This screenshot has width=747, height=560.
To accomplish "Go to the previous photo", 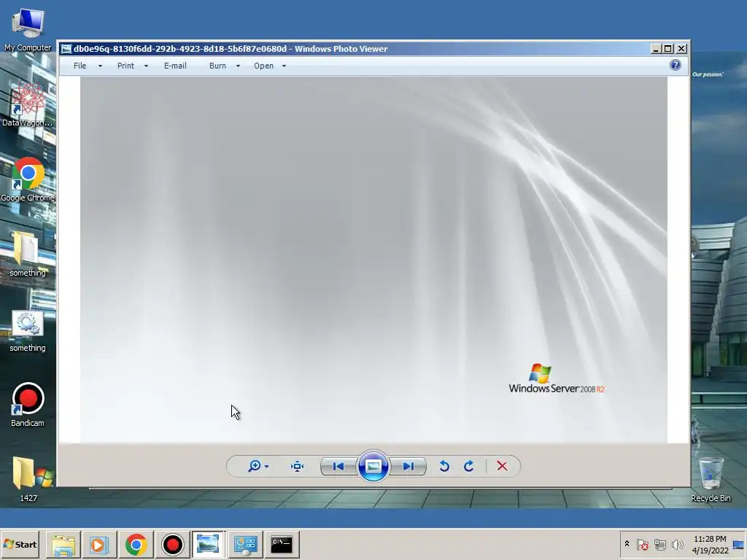I will point(338,466).
